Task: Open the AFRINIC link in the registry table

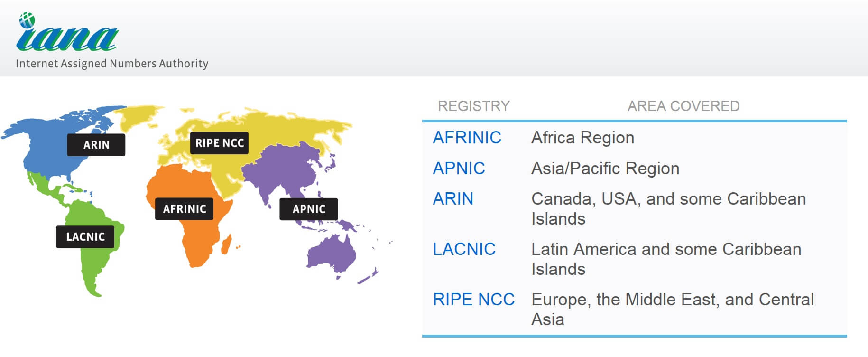Action: pyautogui.click(x=467, y=138)
